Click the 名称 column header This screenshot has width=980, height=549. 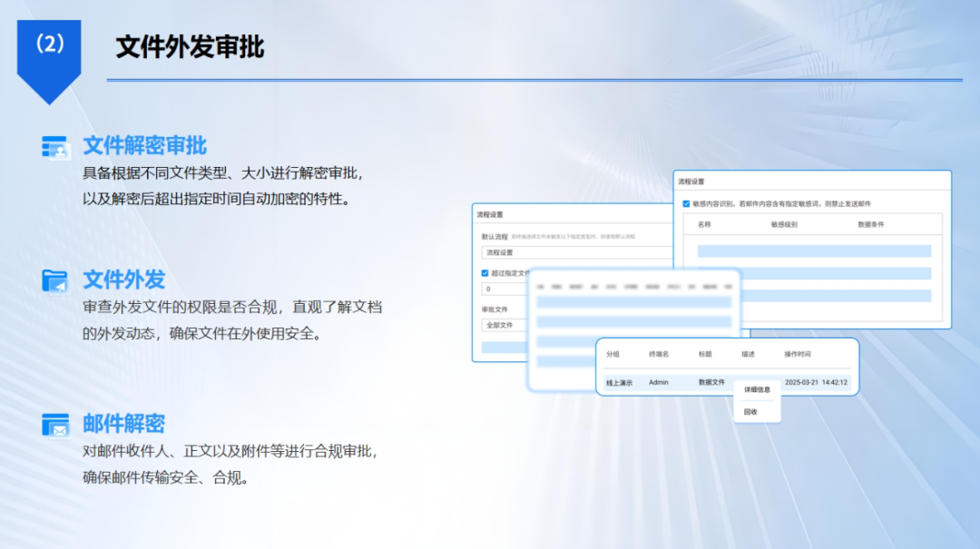pyautogui.click(x=706, y=224)
